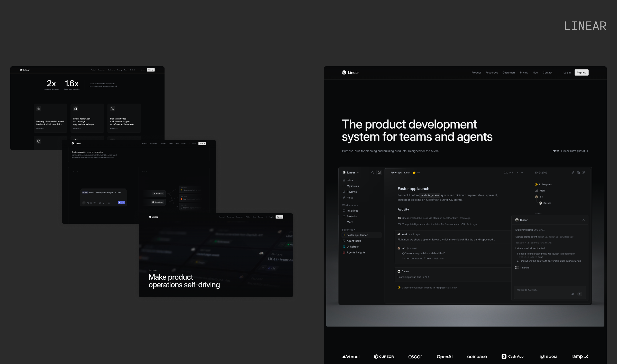Click the attachment paperclip in Cursor message box

[x=573, y=294]
